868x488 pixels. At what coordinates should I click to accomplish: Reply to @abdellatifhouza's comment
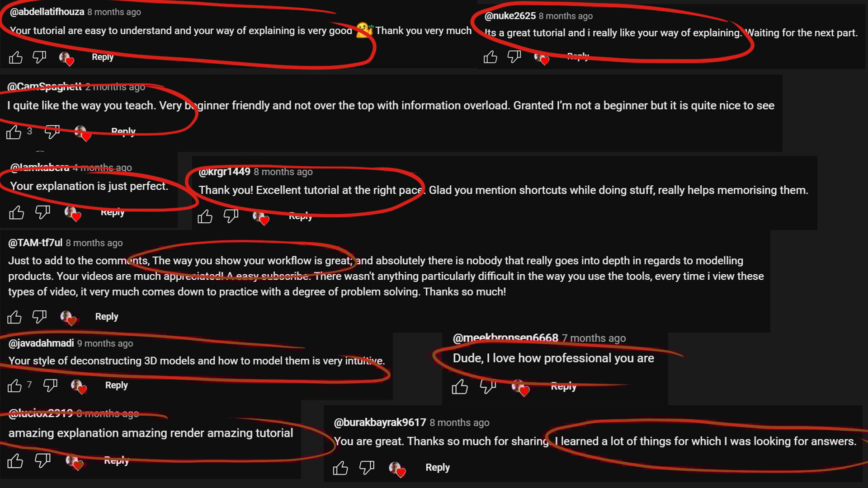coord(103,57)
